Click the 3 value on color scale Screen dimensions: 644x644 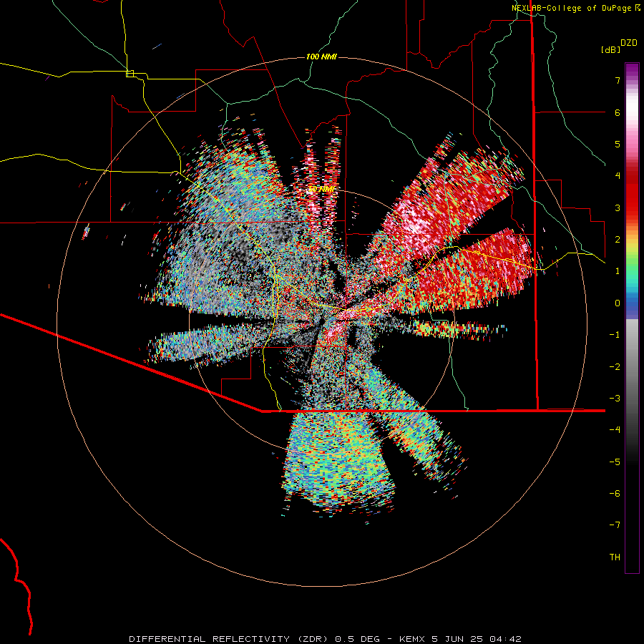point(618,208)
